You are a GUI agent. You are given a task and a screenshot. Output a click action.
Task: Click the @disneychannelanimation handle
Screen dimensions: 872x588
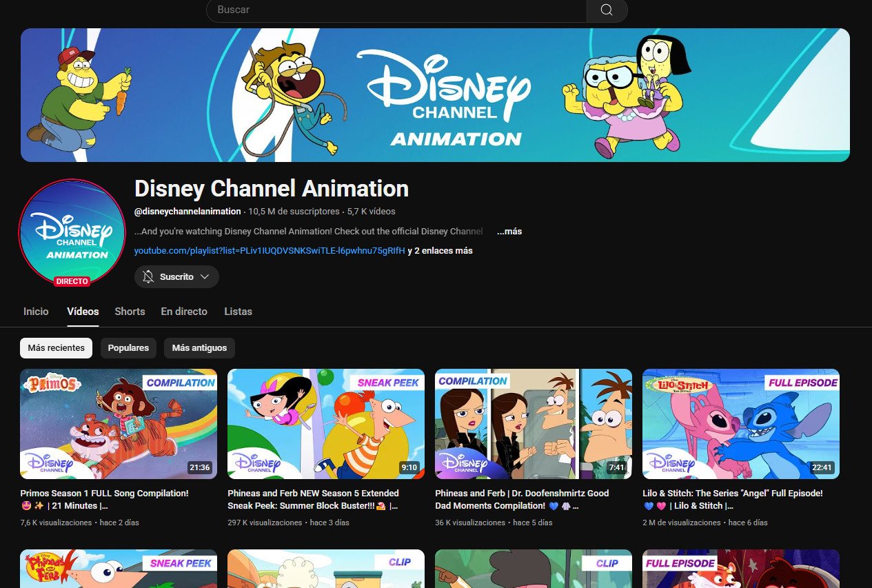pos(187,212)
